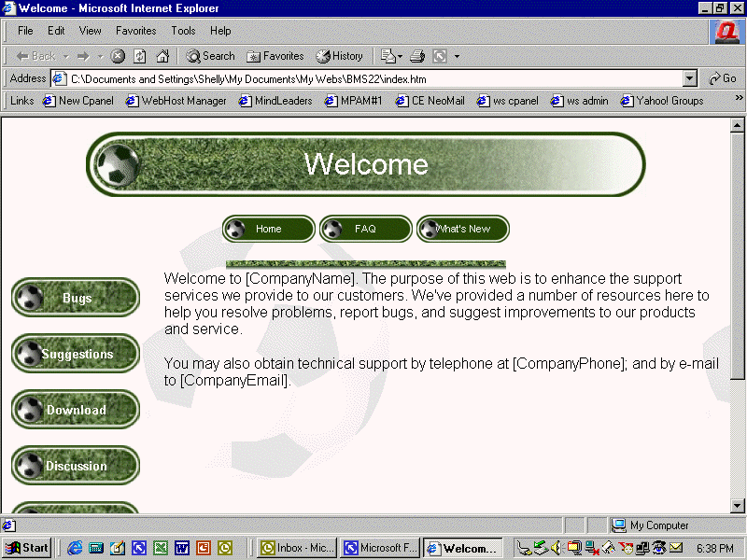Click the Discussion sidebar button
This screenshot has height=560, width=747.
tap(76, 465)
